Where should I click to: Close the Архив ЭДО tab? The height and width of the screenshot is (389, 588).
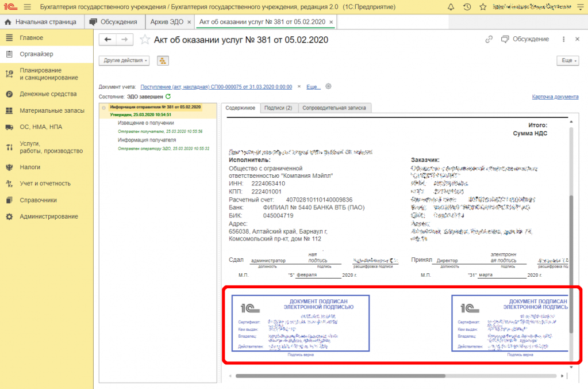189,22
